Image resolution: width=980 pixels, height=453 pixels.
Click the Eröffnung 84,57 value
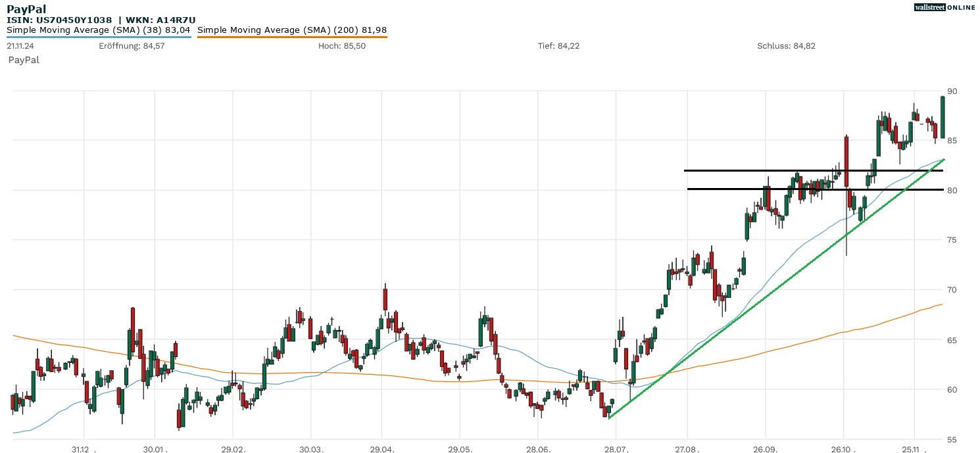[x=122, y=46]
